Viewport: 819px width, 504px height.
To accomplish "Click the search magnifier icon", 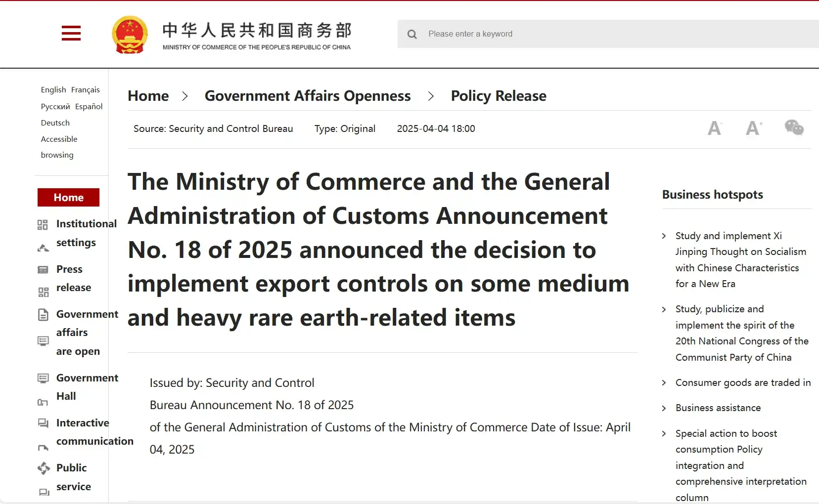I will [x=412, y=34].
